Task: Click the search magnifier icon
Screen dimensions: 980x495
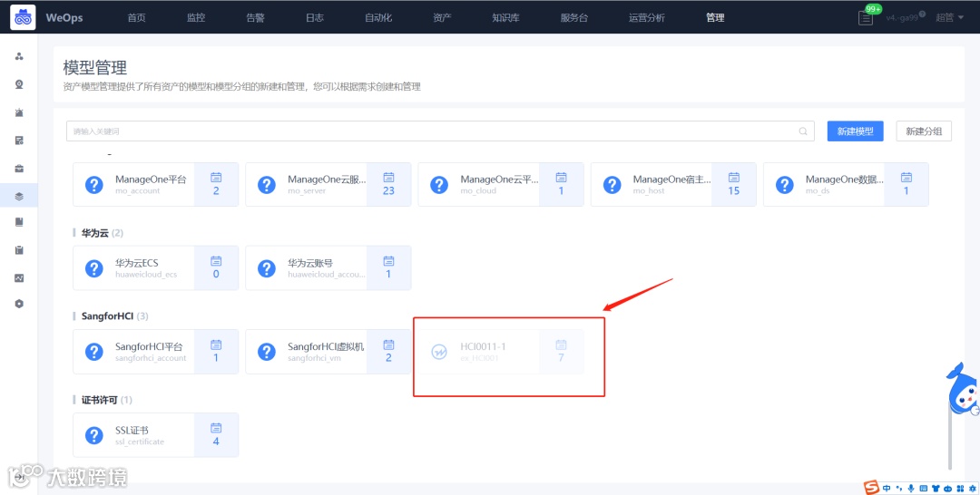Action: (803, 131)
